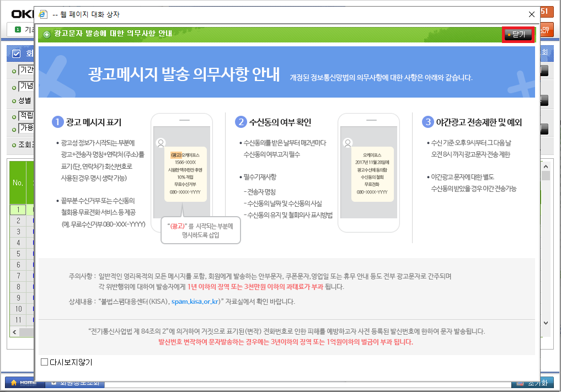Click the 광고메시지 발송 의무사항 안내 banner heading
The image size is (561, 392).
(x=184, y=76)
